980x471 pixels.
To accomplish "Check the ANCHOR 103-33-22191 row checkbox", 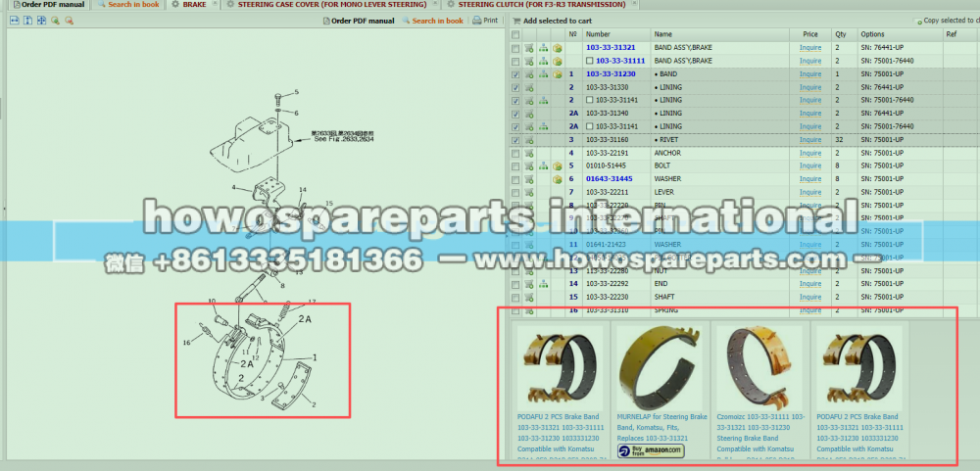I will (x=515, y=153).
